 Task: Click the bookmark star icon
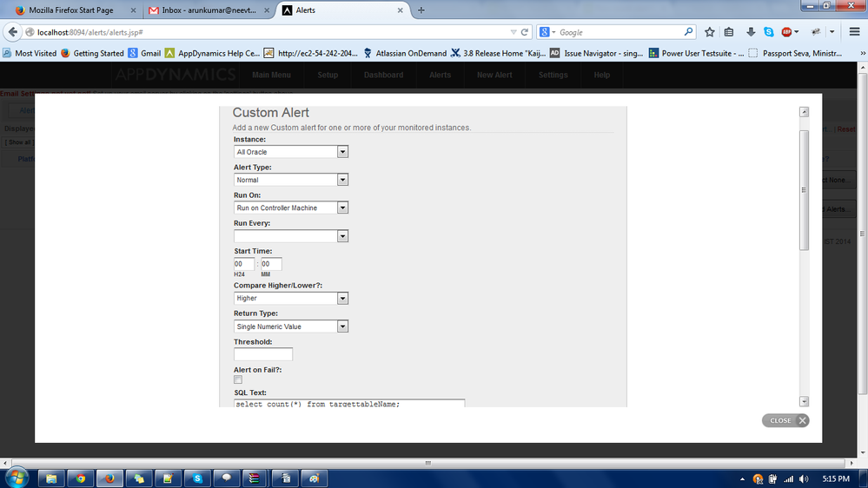(x=710, y=32)
